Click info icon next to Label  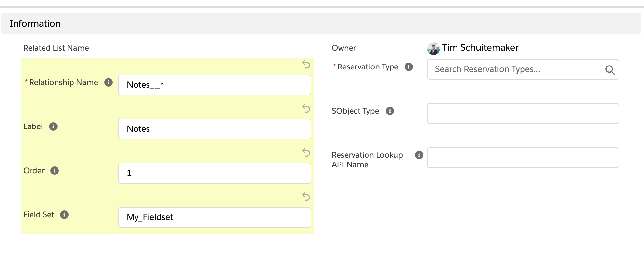53,126
